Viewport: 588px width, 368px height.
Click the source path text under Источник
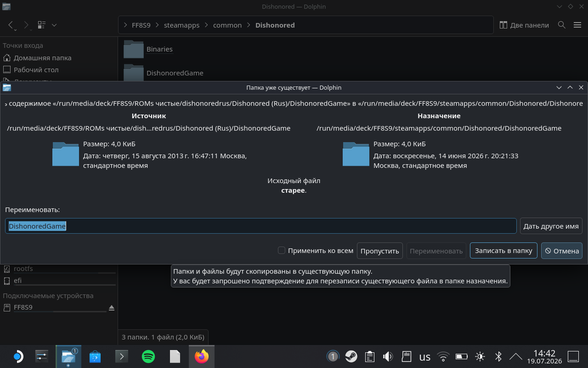(x=149, y=128)
